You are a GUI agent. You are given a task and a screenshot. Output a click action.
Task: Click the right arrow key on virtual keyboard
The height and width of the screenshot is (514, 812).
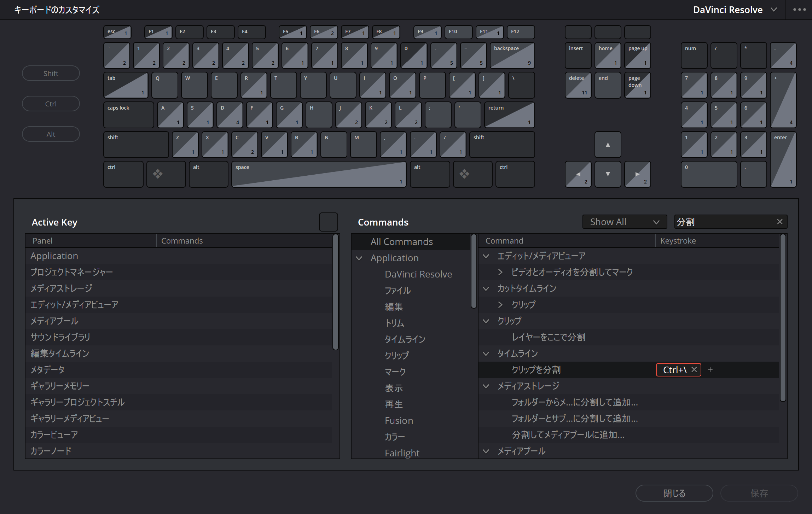coord(637,174)
